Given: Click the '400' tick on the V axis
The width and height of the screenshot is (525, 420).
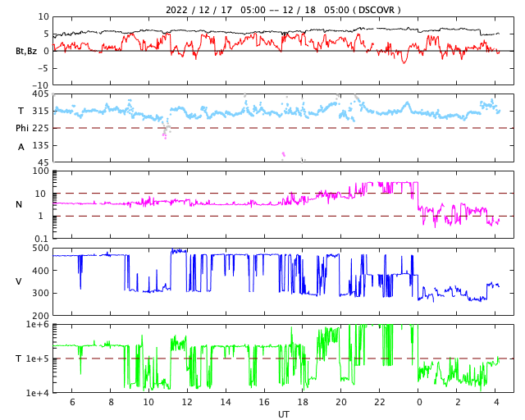Looking at the screenshot, I should (x=40, y=271).
